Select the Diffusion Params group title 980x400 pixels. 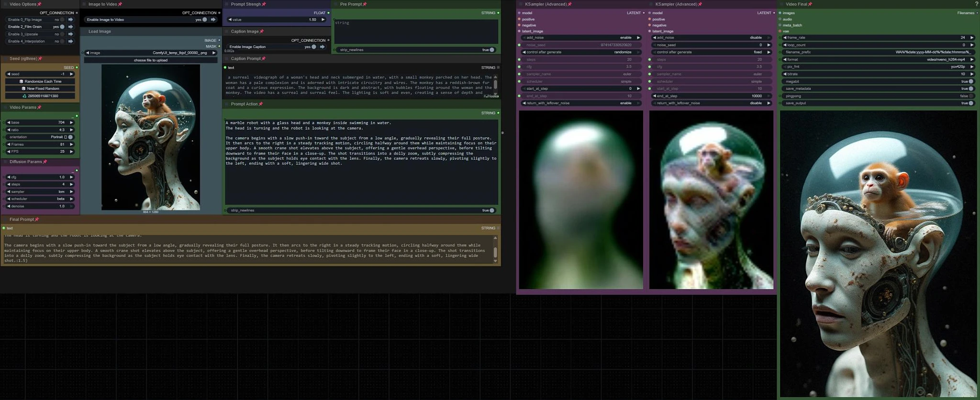[26, 162]
